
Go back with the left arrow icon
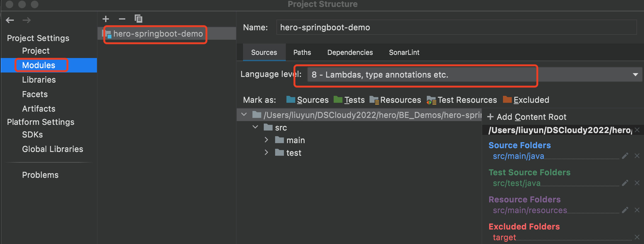[10, 20]
